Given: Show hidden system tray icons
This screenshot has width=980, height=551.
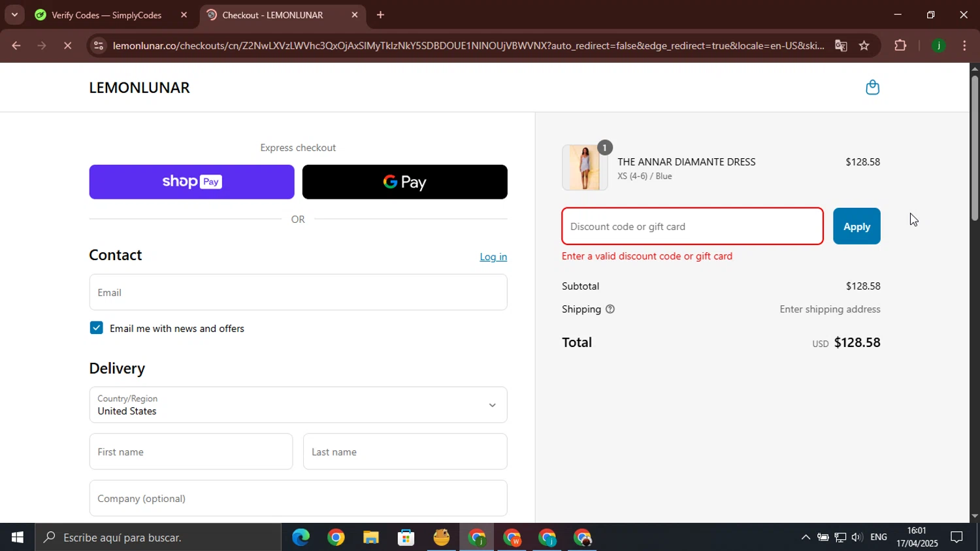Looking at the screenshot, I should (806, 537).
